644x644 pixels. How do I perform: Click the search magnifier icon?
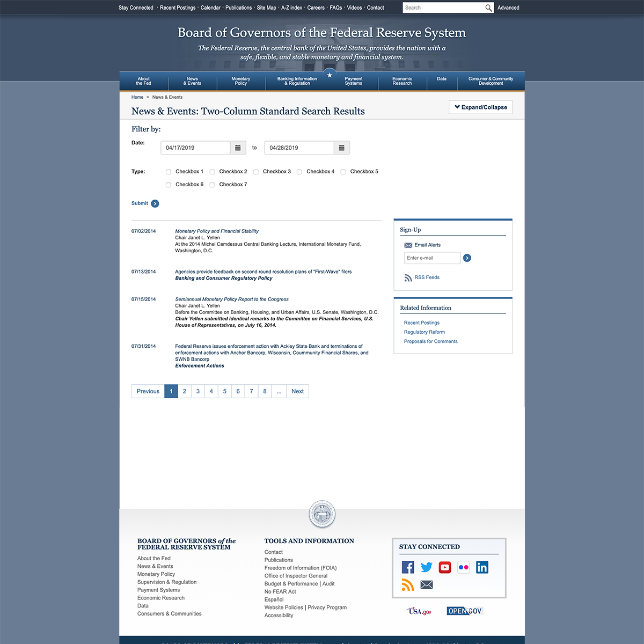click(488, 8)
